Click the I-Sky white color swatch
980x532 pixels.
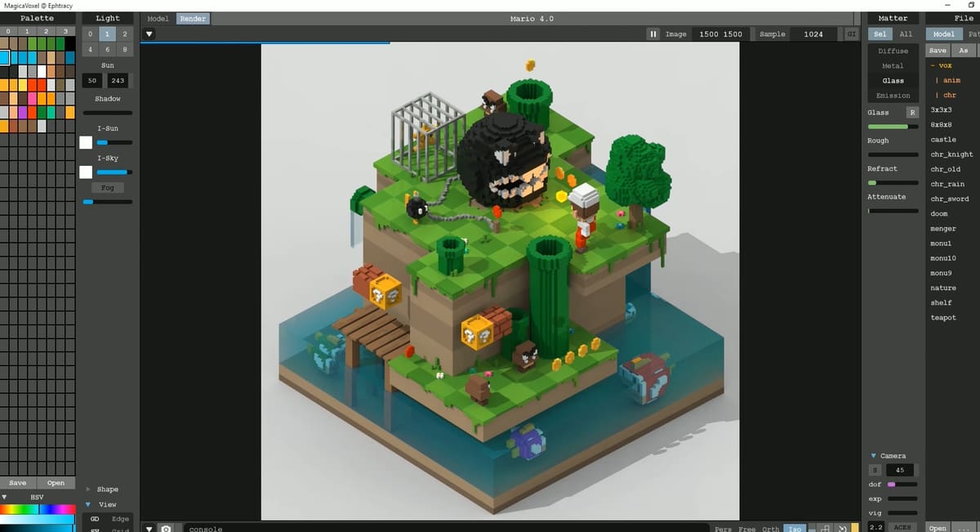(86, 172)
